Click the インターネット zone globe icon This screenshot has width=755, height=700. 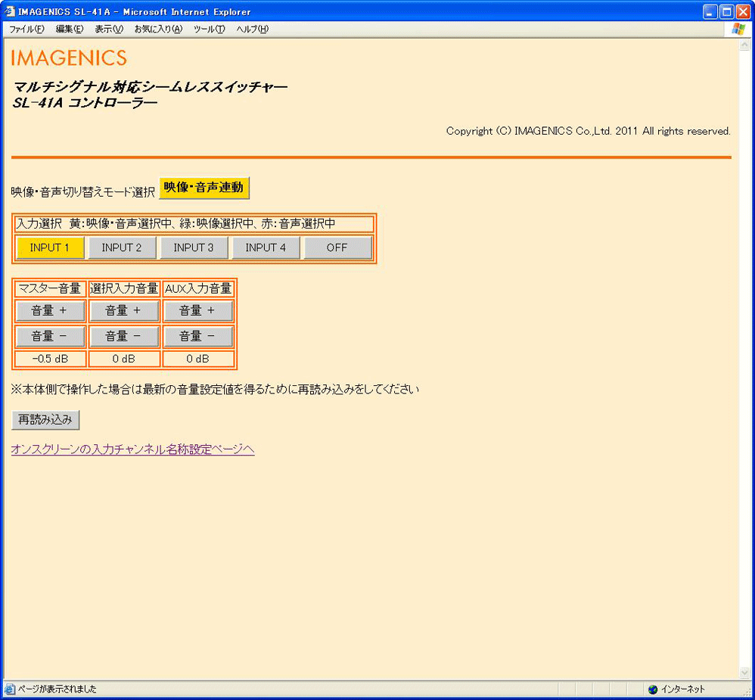[653, 689]
